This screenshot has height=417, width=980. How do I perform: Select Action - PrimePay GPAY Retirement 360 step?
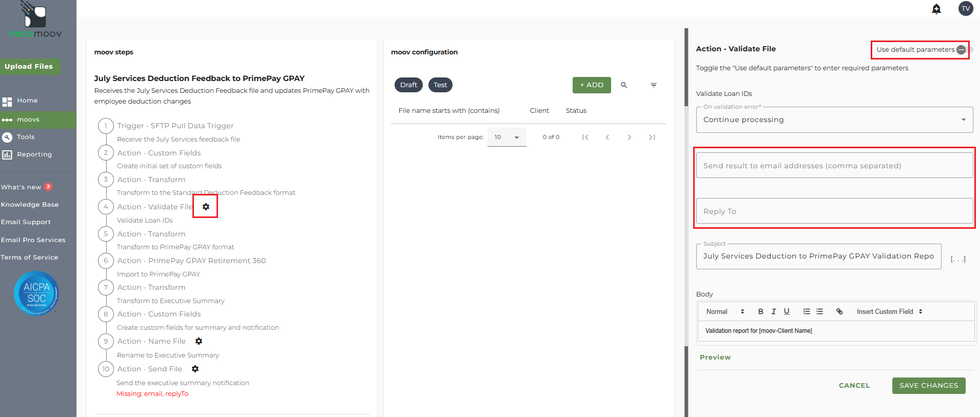click(x=191, y=261)
